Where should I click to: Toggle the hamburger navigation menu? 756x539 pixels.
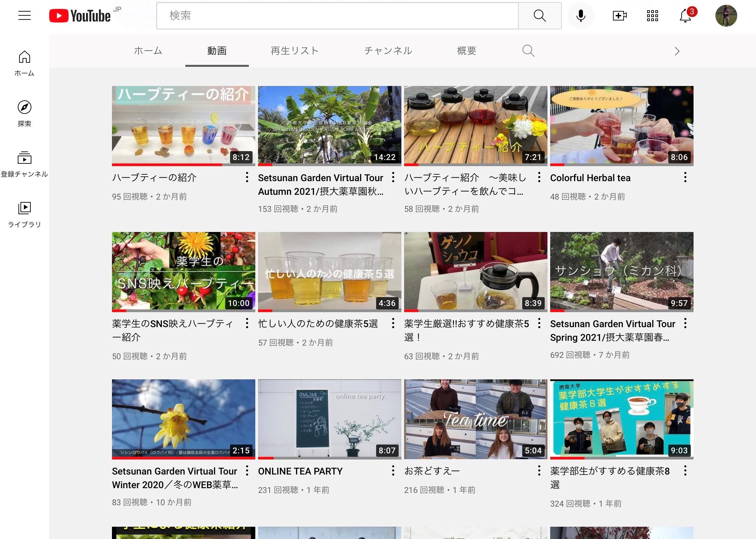24,15
